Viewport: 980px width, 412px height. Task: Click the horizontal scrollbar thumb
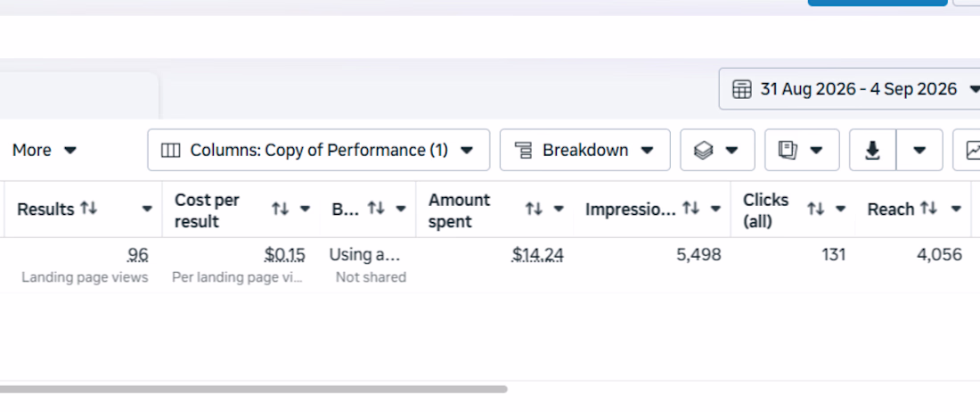[x=253, y=389]
